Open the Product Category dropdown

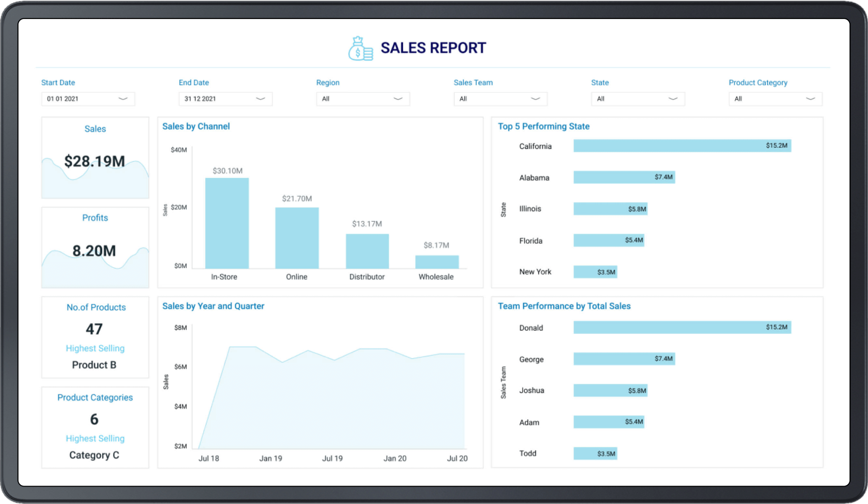point(810,99)
